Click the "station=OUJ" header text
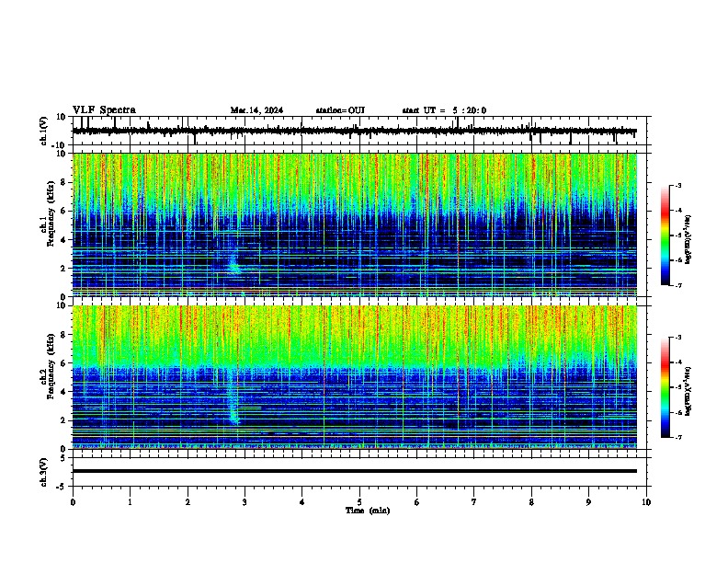 coord(340,110)
